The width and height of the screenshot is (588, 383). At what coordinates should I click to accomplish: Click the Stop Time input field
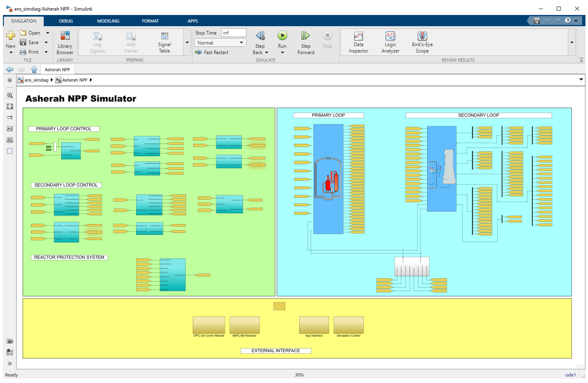pos(233,33)
